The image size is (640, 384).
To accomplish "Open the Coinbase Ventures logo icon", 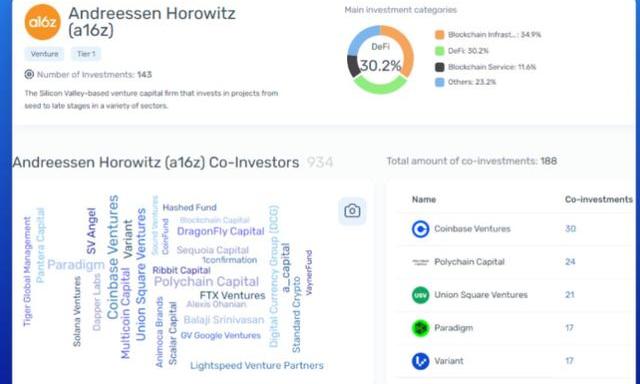I will [x=420, y=229].
